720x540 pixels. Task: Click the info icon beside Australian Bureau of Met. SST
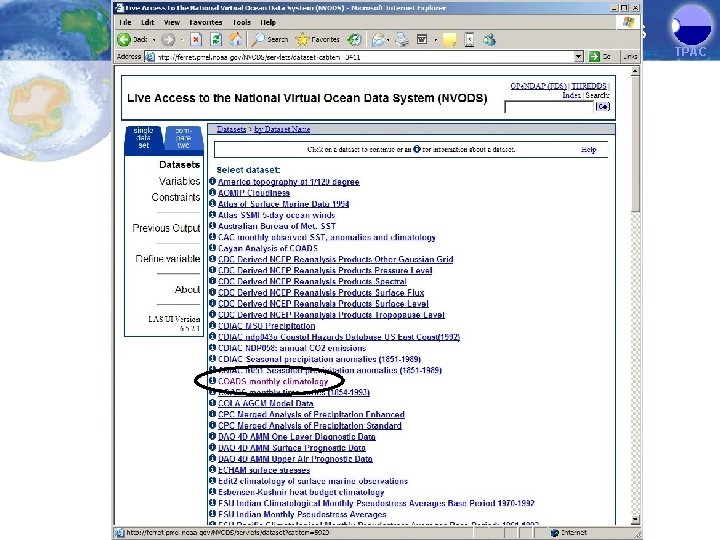[212, 225]
